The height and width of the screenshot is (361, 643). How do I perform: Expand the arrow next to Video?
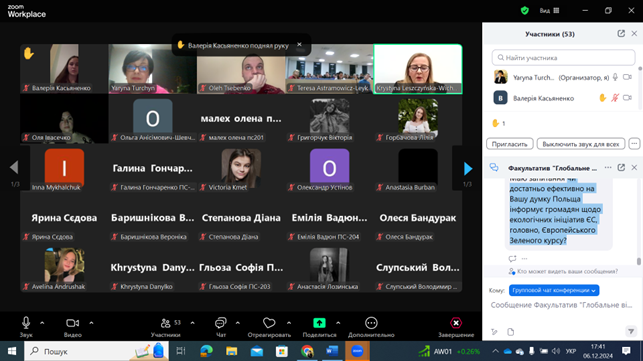tap(91, 323)
